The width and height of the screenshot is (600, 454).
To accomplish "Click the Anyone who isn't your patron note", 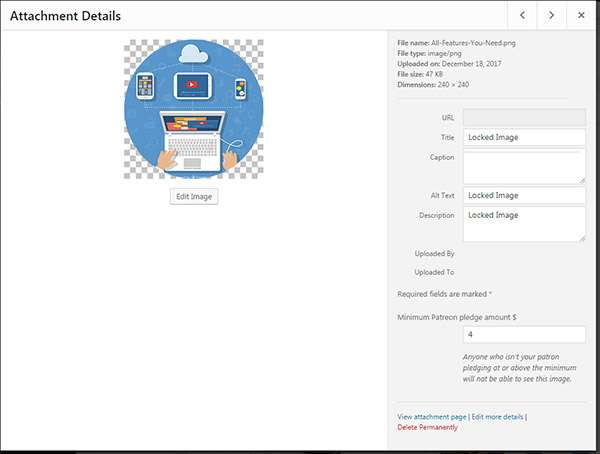I will (x=520, y=368).
